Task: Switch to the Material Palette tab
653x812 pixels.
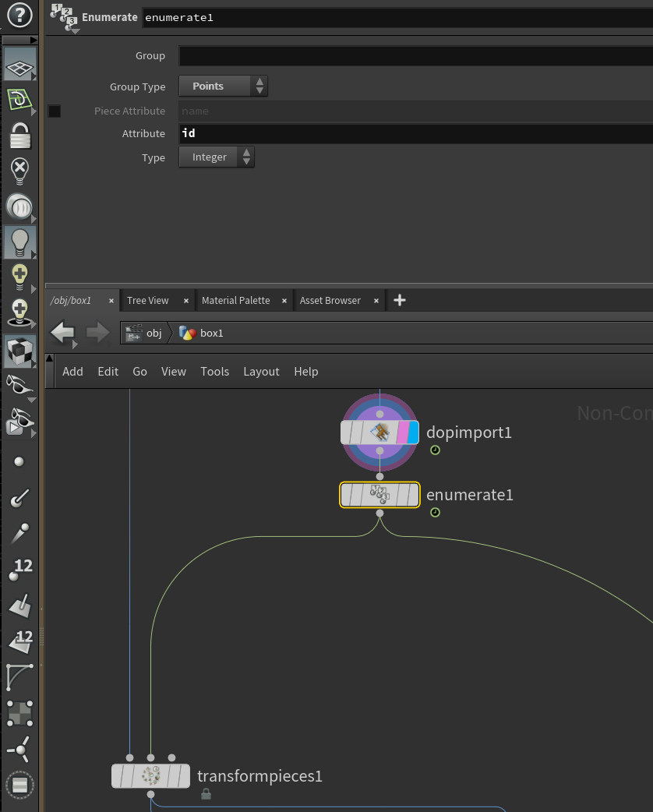Action: point(235,300)
